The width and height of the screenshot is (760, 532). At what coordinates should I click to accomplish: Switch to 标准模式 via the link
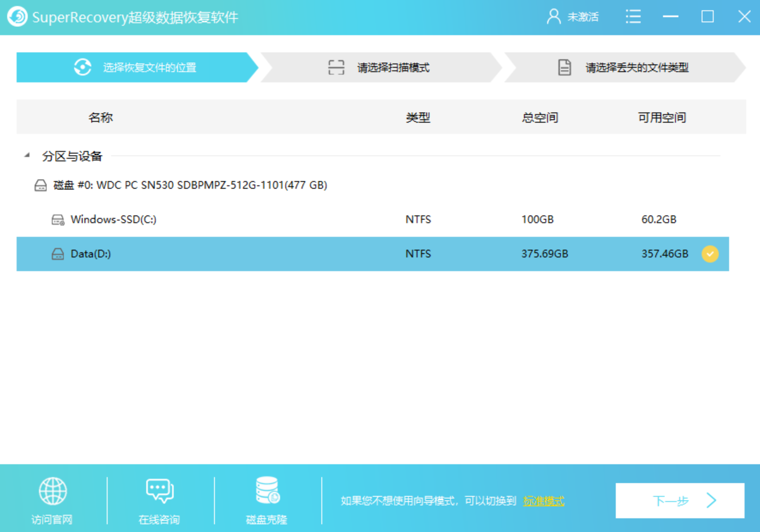[x=544, y=501]
